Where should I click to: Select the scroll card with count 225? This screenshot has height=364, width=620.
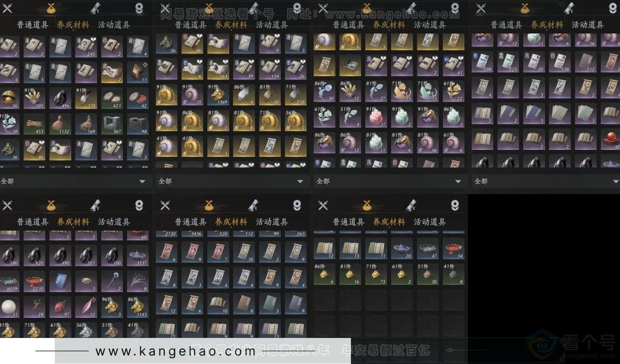[x=507, y=62]
